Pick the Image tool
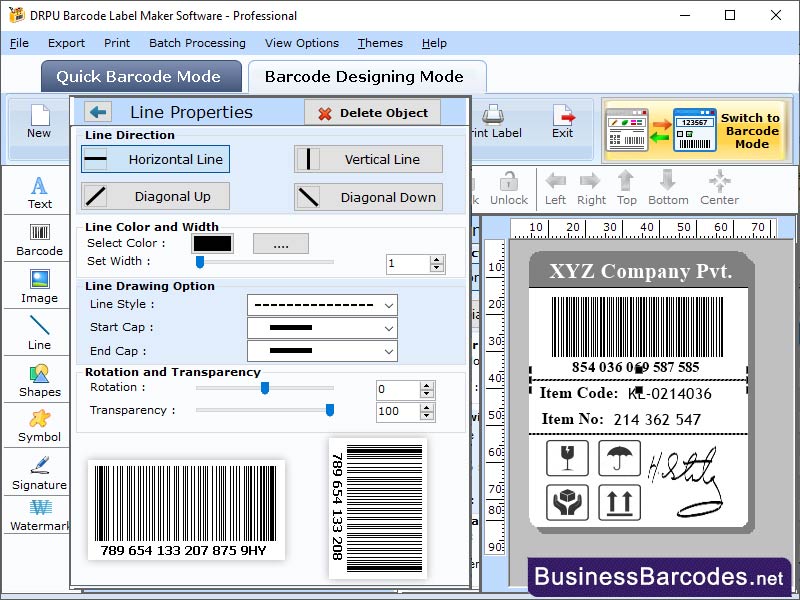The image size is (800, 600). click(39, 287)
